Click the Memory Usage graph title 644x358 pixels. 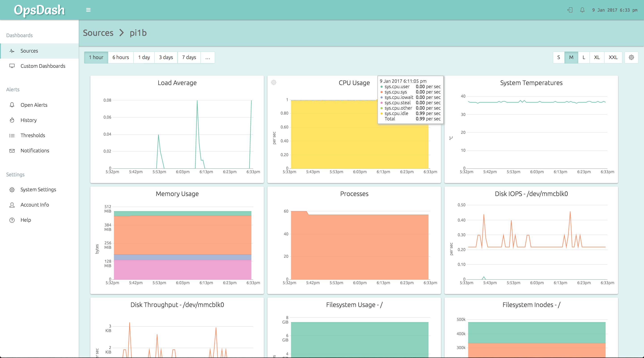177,194
